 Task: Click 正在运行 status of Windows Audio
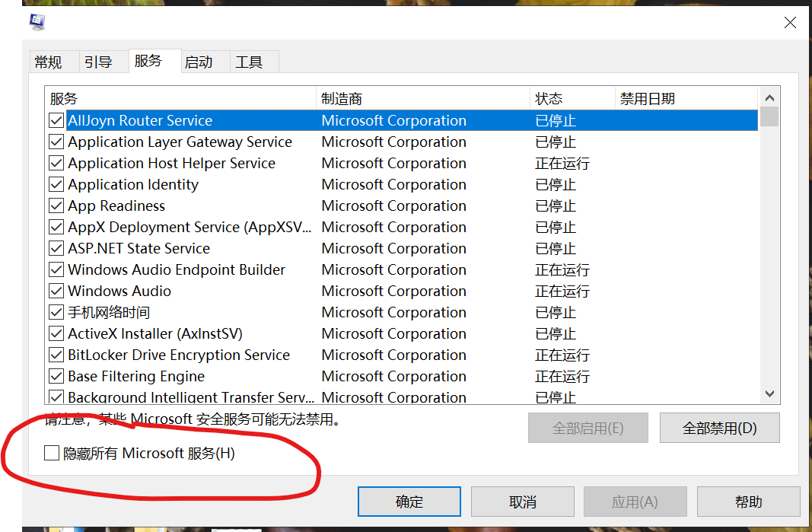[562, 291]
